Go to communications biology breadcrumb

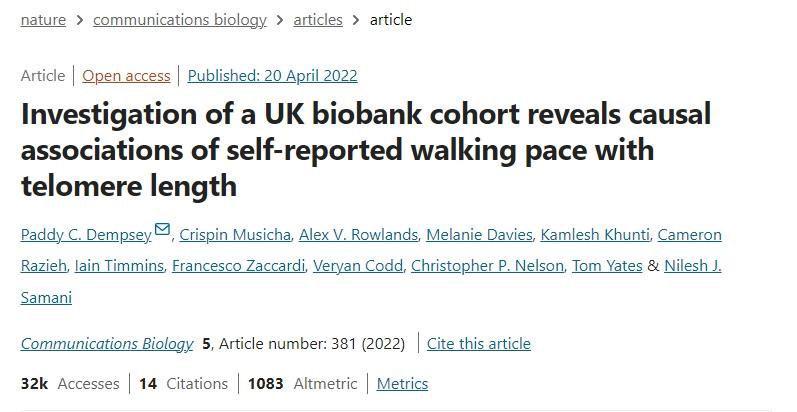pyautogui.click(x=180, y=20)
